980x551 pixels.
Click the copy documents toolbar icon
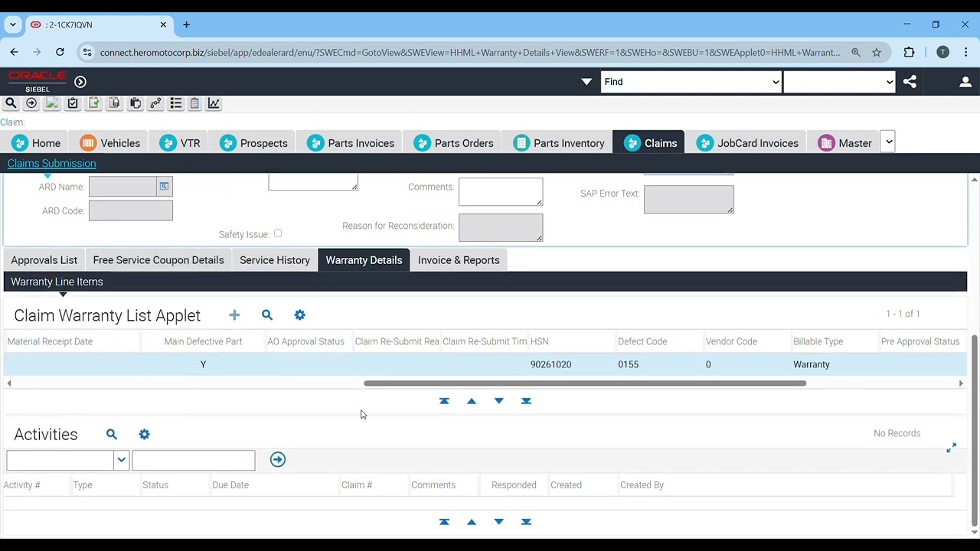click(x=114, y=103)
